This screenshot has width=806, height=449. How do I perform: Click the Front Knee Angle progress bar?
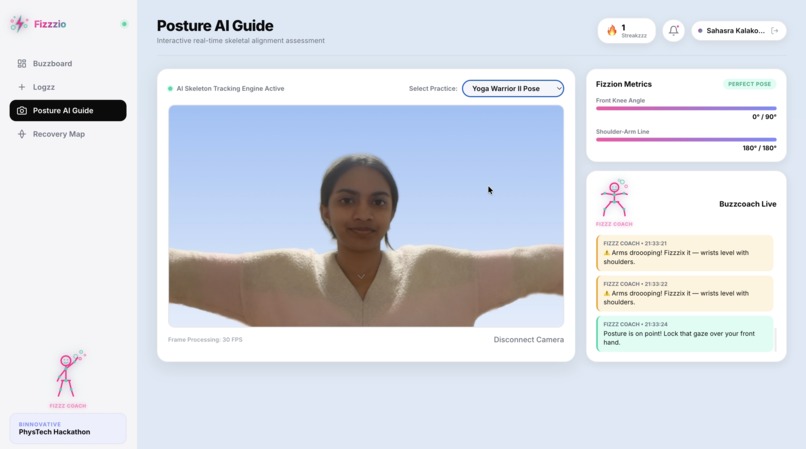click(686, 109)
